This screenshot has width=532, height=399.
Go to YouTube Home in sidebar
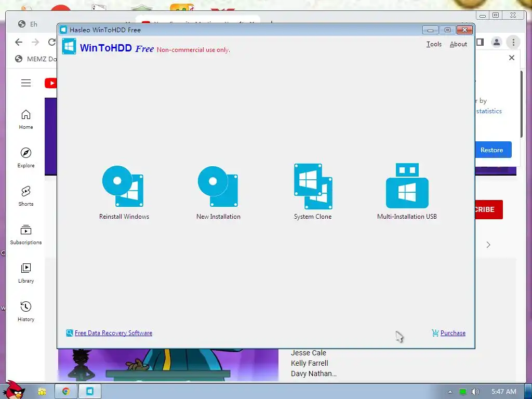point(26,119)
